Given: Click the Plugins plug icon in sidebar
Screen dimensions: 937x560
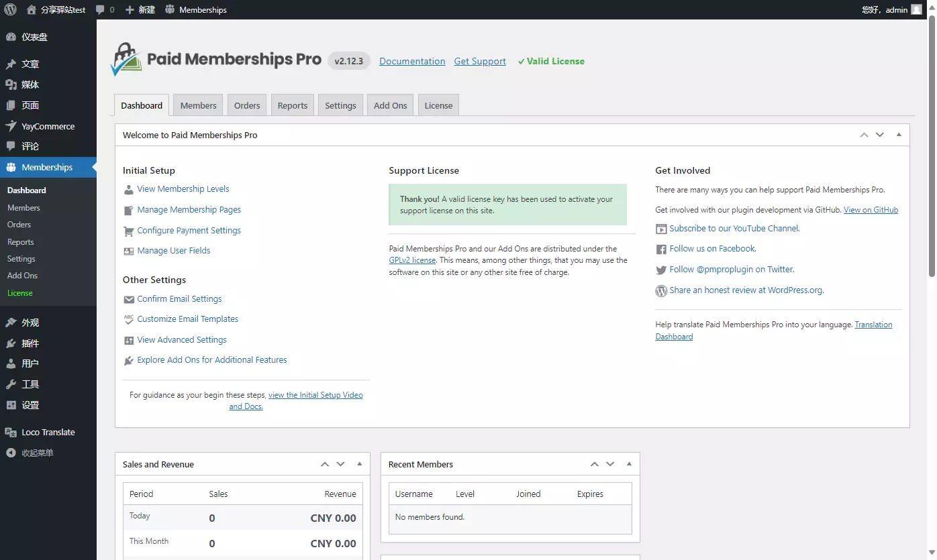Looking at the screenshot, I should pos(11,343).
